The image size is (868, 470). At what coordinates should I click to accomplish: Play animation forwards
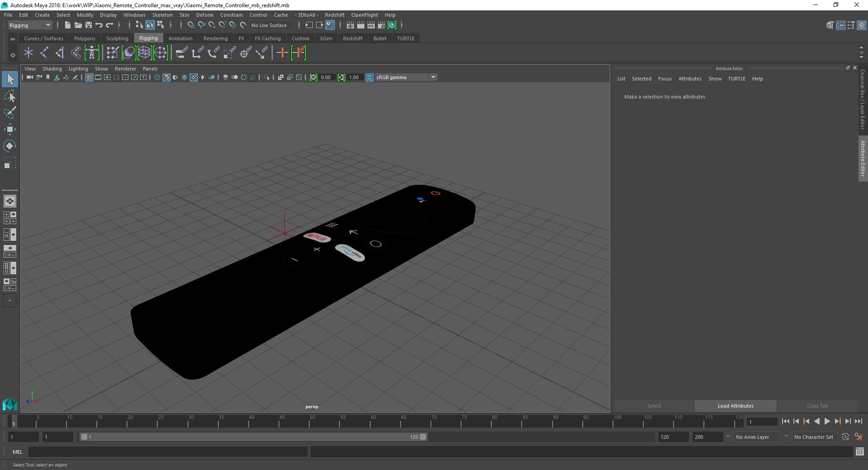pyautogui.click(x=827, y=421)
